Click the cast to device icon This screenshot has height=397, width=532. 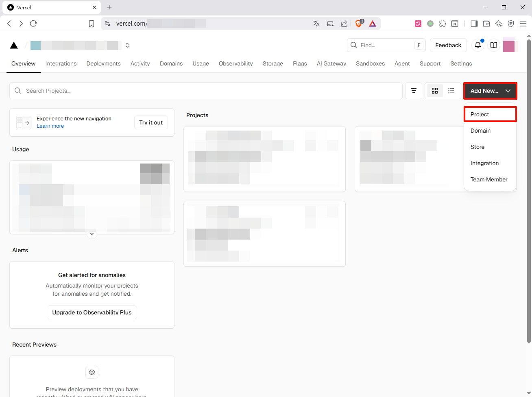click(330, 24)
